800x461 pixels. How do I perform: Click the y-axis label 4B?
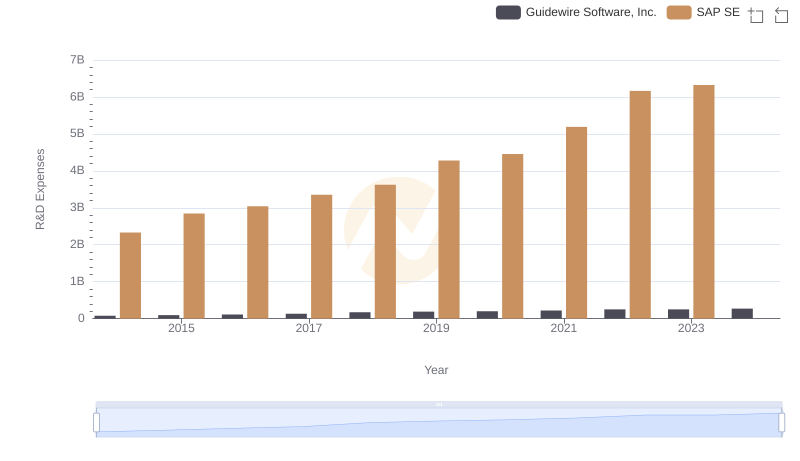(x=77, y=170)
